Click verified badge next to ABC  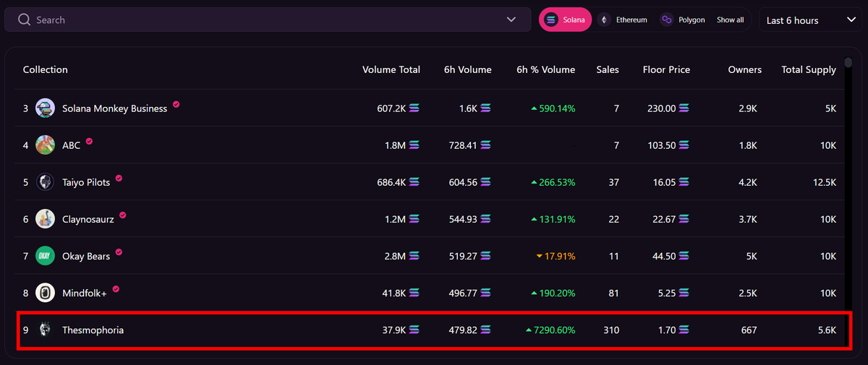pos(89,142)
